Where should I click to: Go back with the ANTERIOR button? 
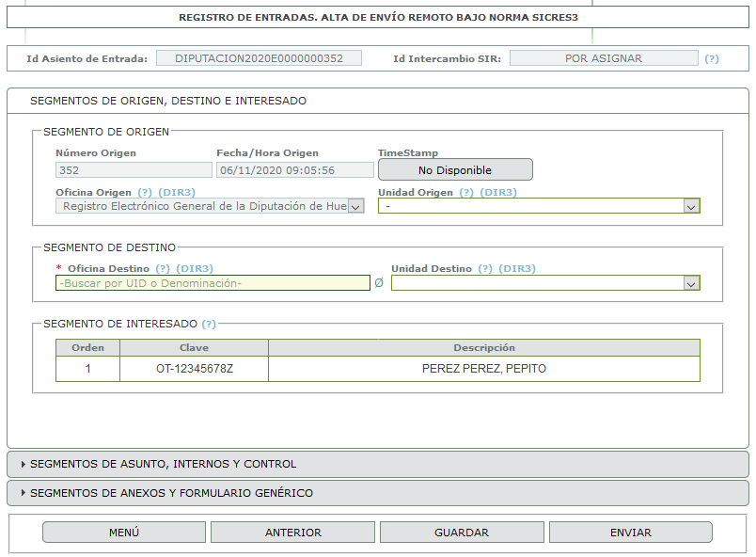click(x=292, y=533)
